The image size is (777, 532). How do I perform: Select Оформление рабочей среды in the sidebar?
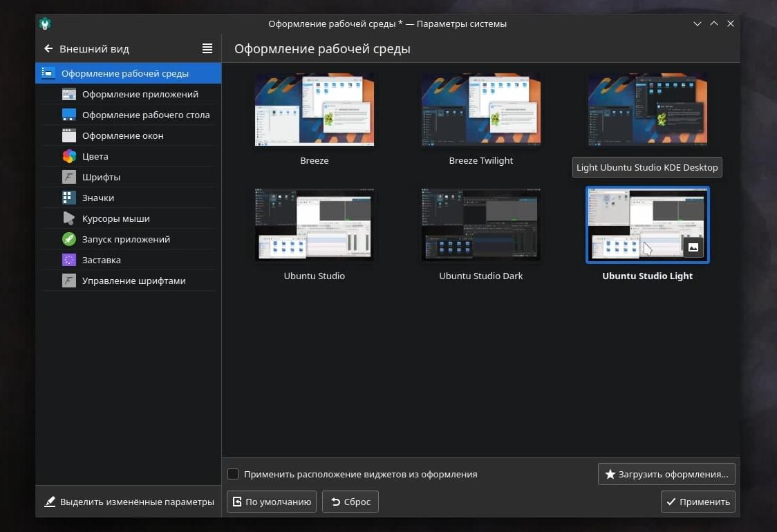pos(129,73)
